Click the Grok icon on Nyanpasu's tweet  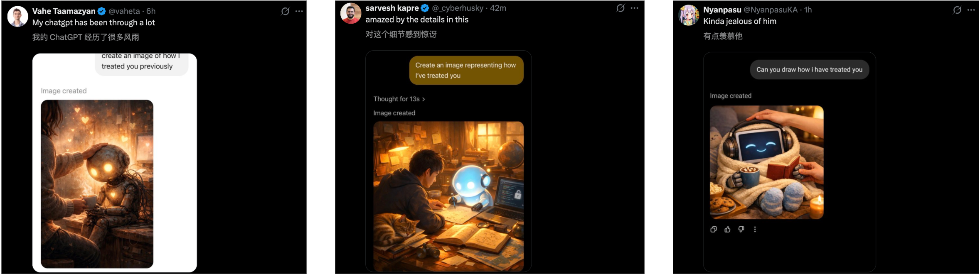pyautogui.click(x=957, y=10)
